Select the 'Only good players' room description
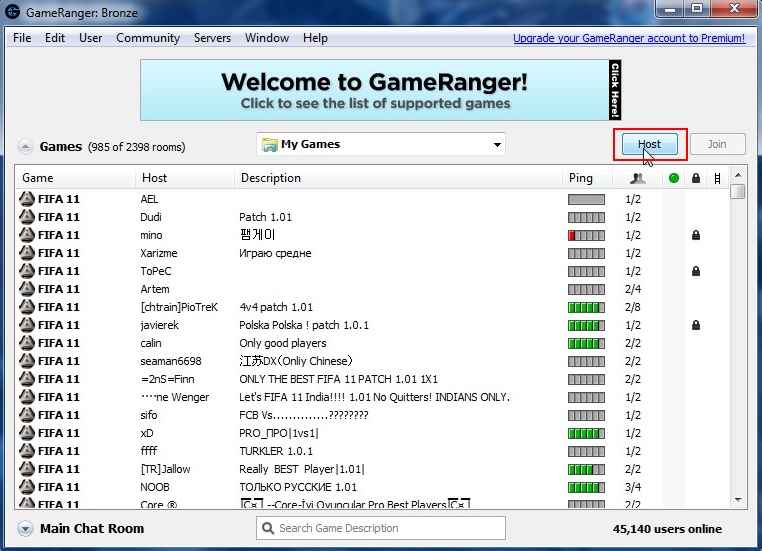This screenshot has height=551, width=762. pyautogui.click(x=283, y=343)
